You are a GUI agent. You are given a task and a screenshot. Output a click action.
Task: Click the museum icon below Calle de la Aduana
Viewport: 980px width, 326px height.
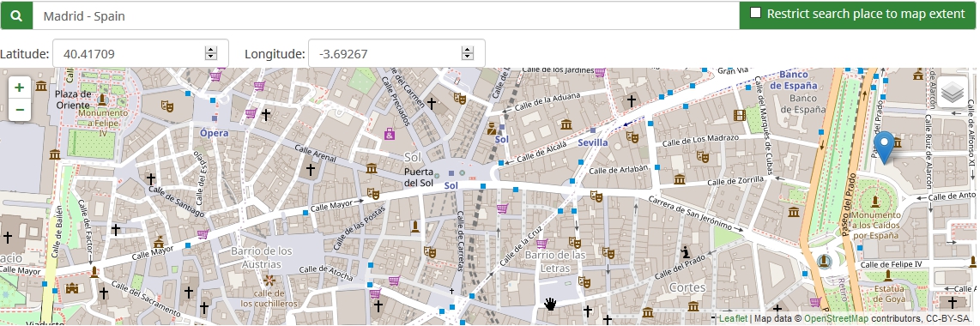click(566, 124)
